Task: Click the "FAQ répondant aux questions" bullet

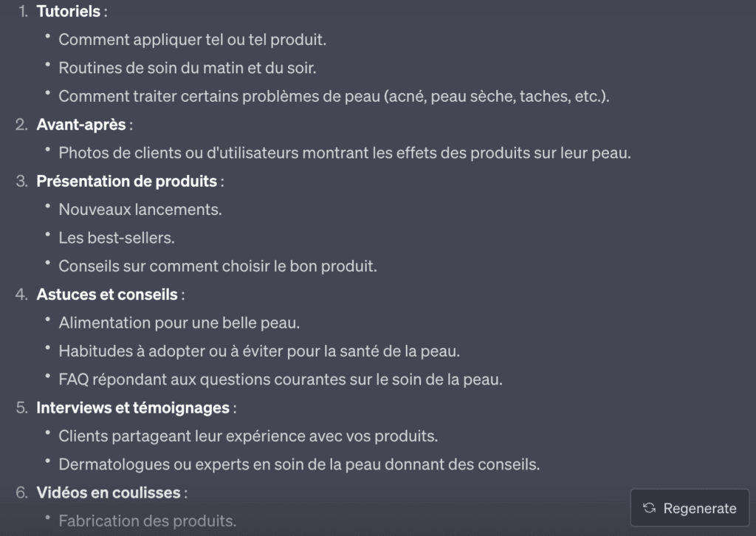Action: tap(281, 379)
